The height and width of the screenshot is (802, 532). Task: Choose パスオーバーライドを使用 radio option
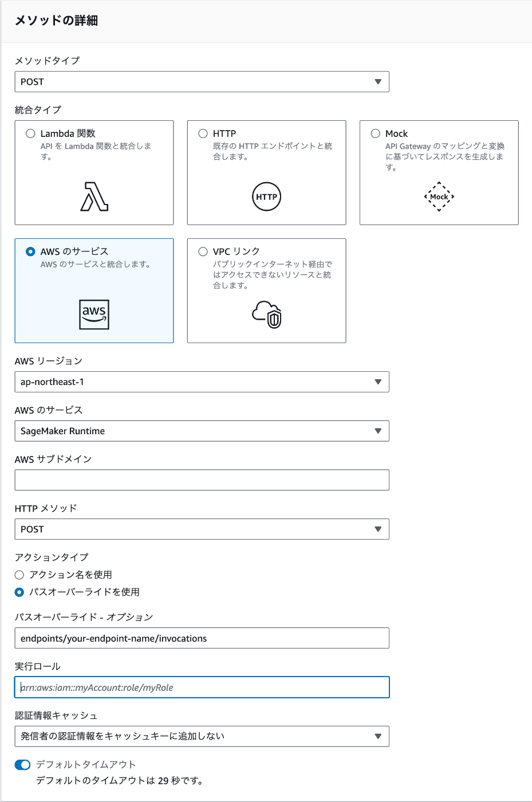click(19, 592)
